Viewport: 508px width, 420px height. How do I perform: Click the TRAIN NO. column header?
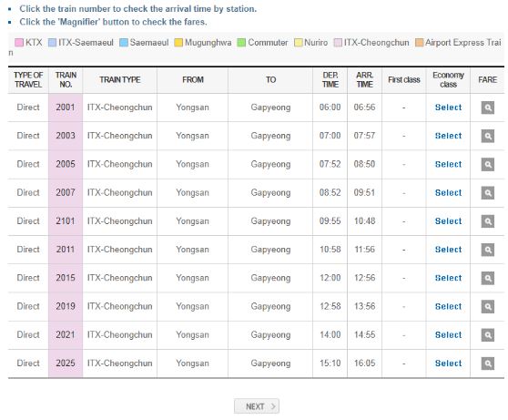[66, 80]
